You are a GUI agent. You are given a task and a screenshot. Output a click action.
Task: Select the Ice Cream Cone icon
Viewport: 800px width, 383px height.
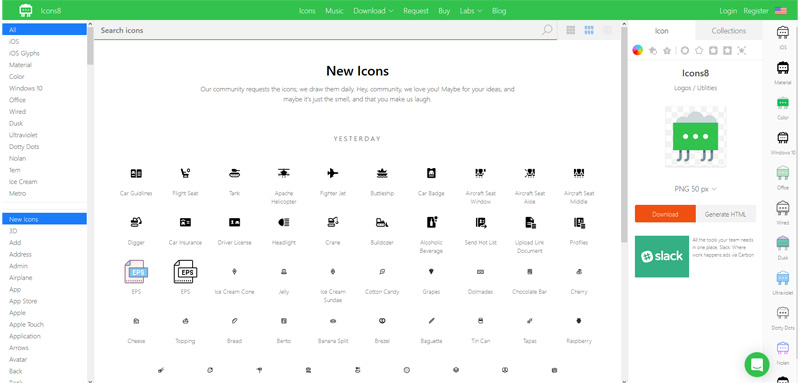click(234, 272)
